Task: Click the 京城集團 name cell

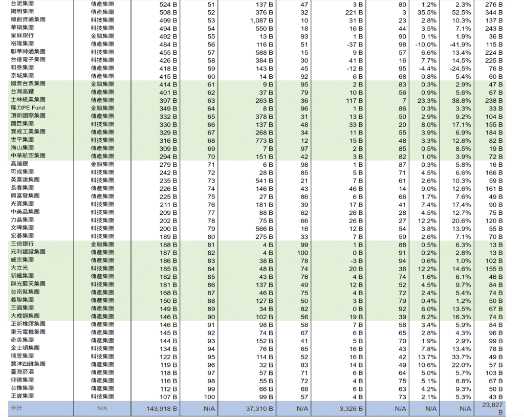Action: 22,76
